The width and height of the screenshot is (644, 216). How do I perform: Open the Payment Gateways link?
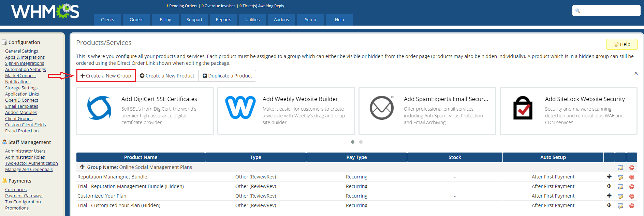[x=24, y=196]
